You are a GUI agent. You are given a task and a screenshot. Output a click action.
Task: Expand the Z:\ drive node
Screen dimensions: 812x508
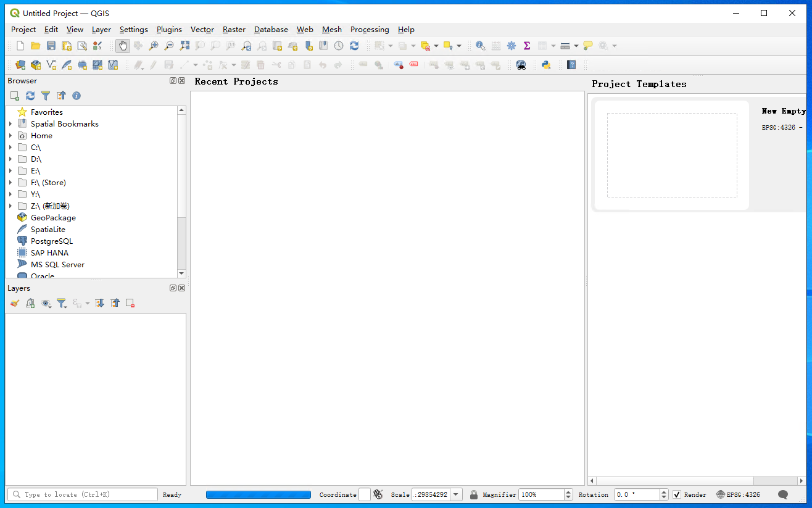tap(10, 206)
